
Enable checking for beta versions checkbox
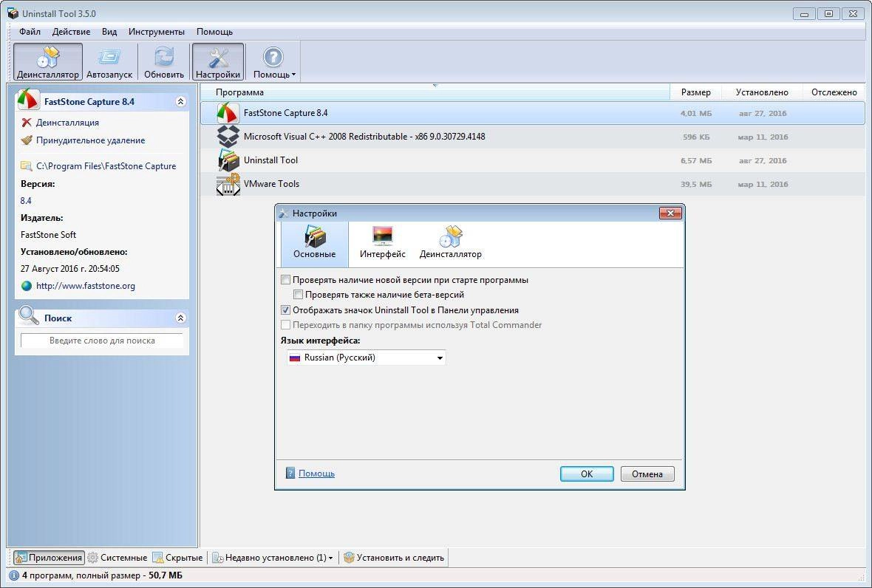coord(298,295)
